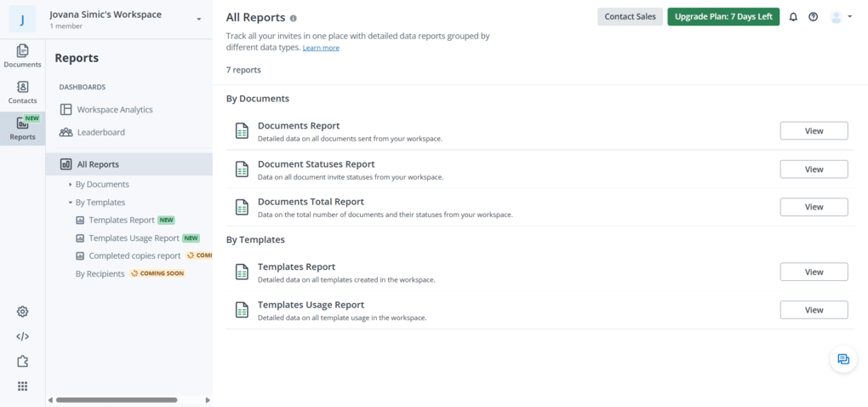
Task: Open the Leaderboard dashboard
Action: (100, 132)
